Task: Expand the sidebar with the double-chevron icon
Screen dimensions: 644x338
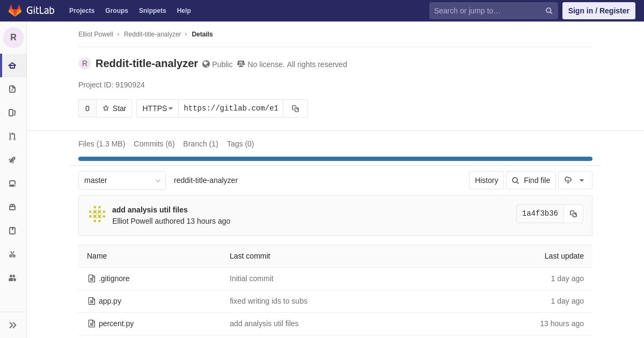Action: click(x=13, y=325)
